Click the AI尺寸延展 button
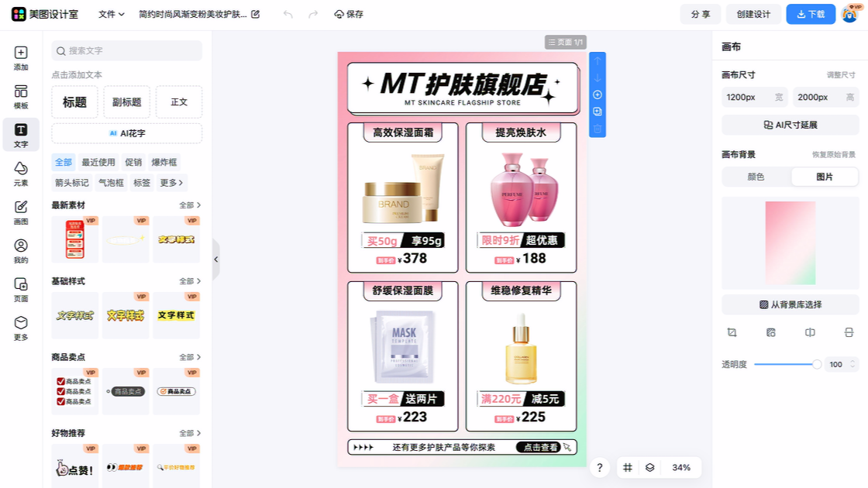 click(x=790, y=125)
